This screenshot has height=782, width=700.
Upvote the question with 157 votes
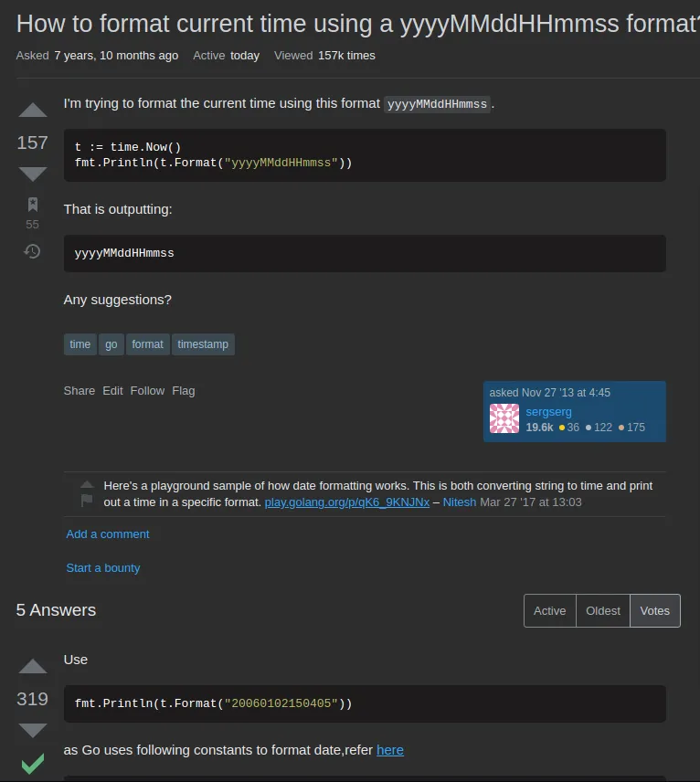point(33,111)
